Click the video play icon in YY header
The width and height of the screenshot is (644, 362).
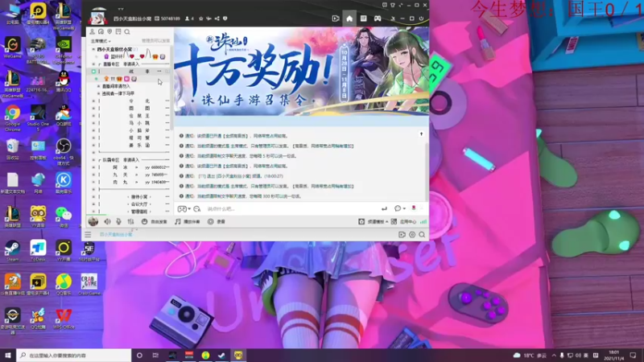336,19
